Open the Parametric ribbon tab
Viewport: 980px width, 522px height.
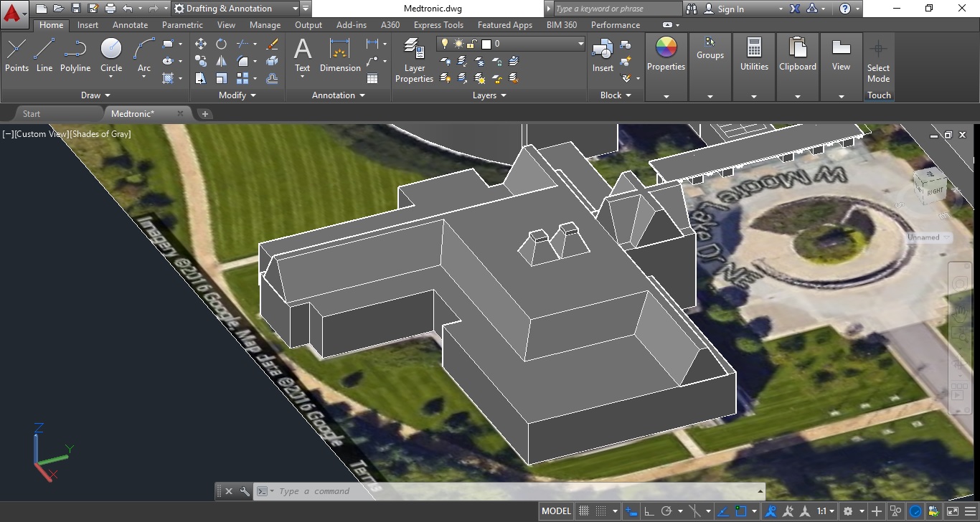182,24
